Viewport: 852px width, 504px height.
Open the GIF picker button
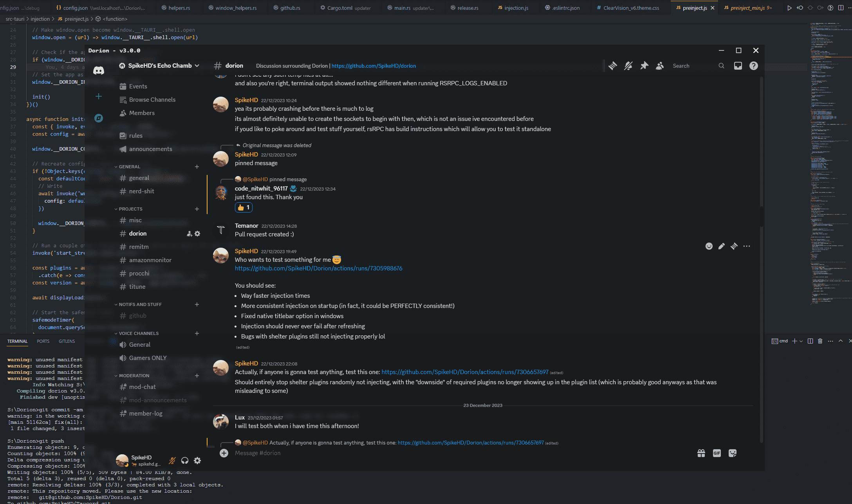point(717,453)
